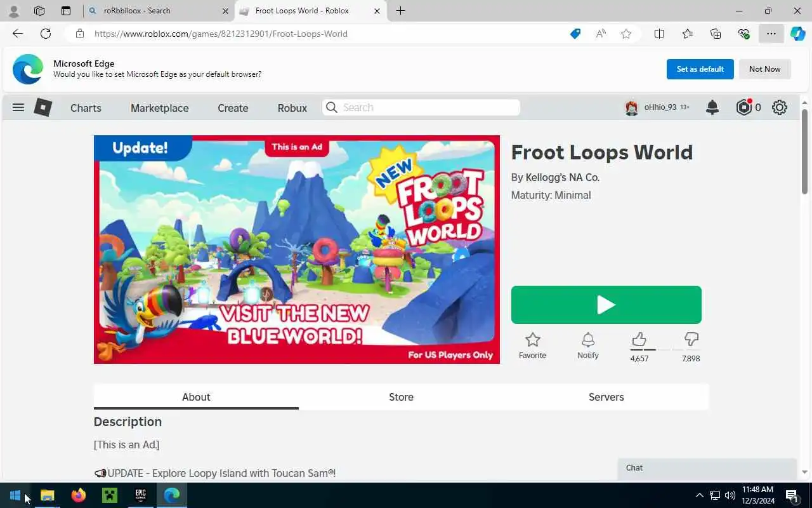The image size is (812, 508).
Task: Click the oHhio_93 avatar profile picture
Action: pos(631,107)
